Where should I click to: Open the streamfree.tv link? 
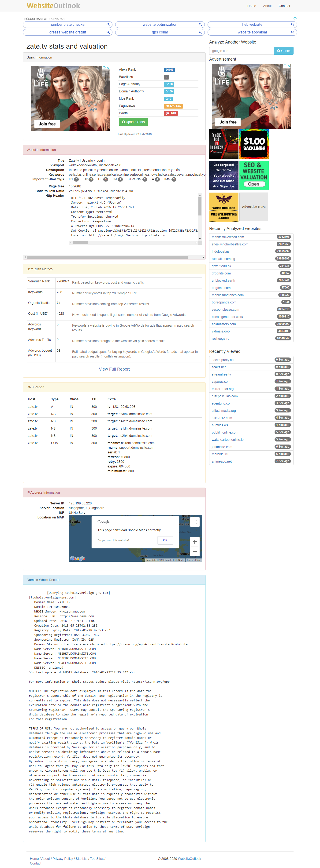click(221, 374)
